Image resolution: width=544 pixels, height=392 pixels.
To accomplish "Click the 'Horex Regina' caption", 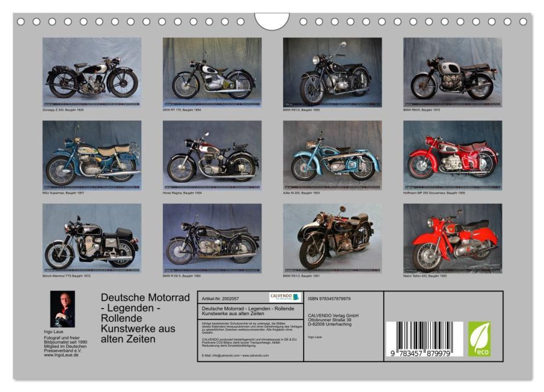I will coord(182,193).
